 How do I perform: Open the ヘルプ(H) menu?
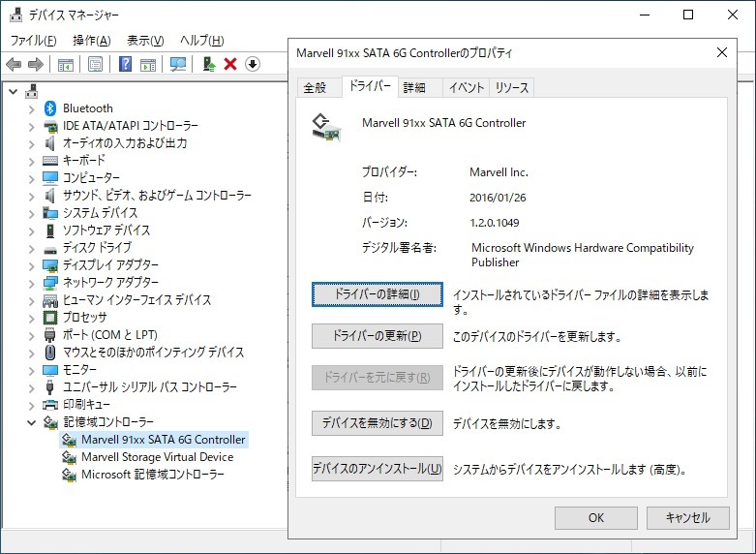[x=202, y=40]
